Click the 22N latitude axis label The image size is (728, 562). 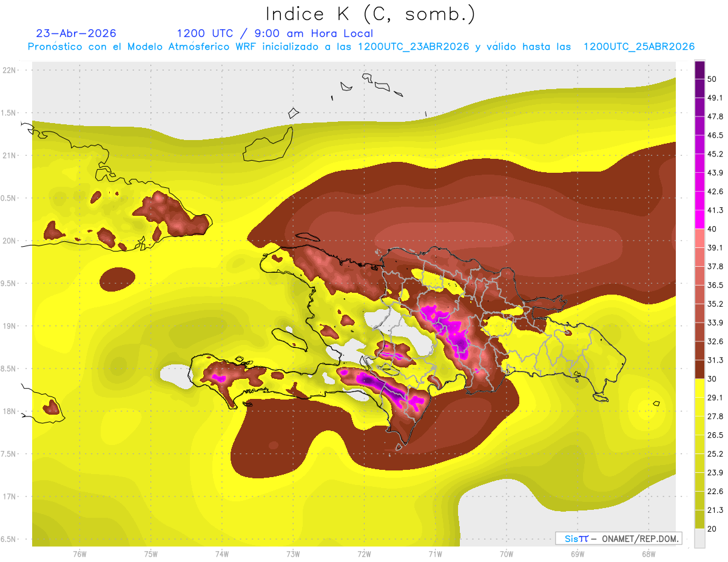(9, 70)
